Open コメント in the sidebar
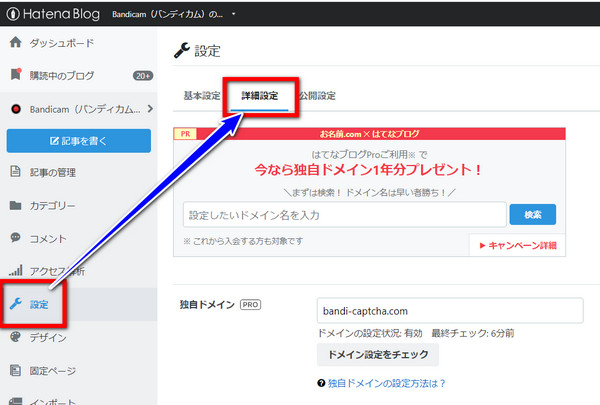The width and height of the screenshot is (600, 405). [x=48, y=239]
